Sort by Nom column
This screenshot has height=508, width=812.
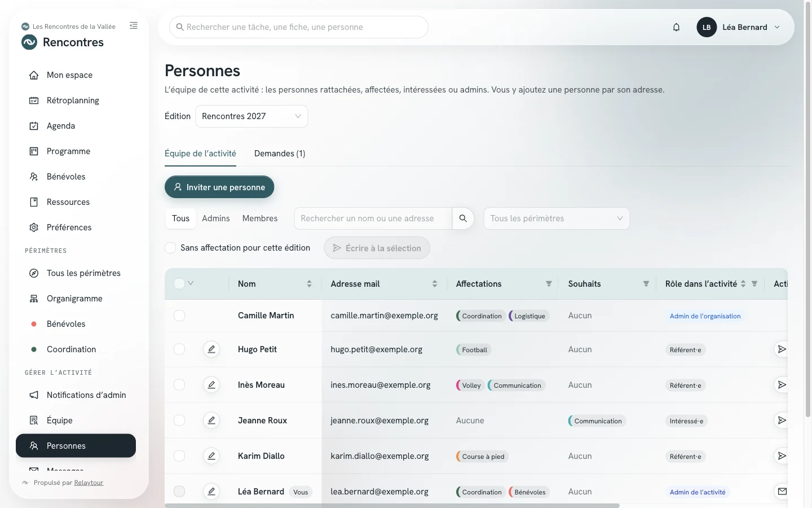tap(309, 284)
